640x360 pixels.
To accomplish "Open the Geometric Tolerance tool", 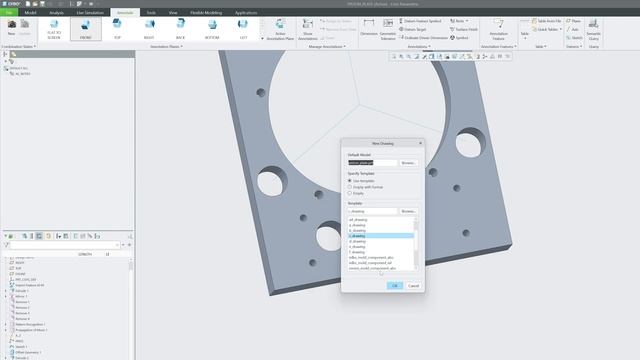I will [388, 29].
